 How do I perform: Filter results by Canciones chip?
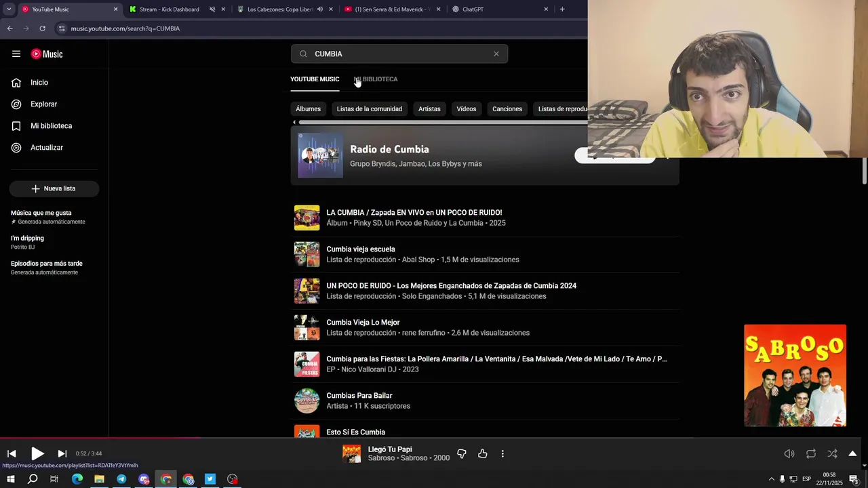click(507, 109)
